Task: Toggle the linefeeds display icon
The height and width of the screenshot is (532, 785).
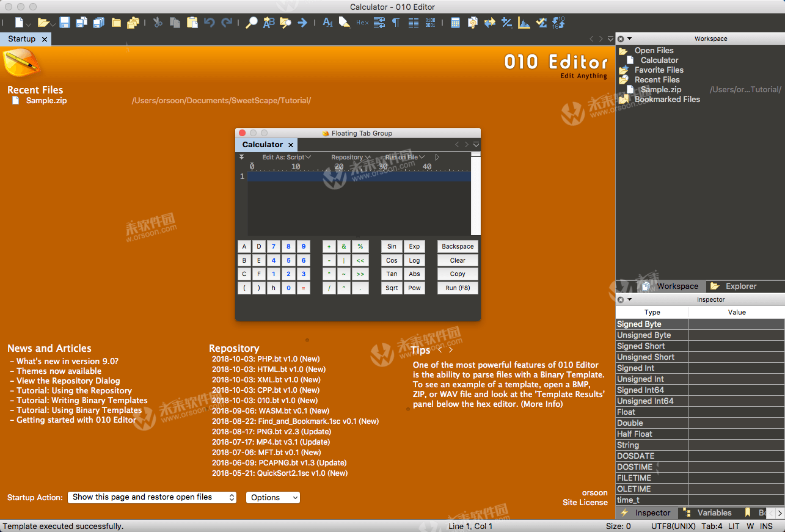Action: point(379,23)
